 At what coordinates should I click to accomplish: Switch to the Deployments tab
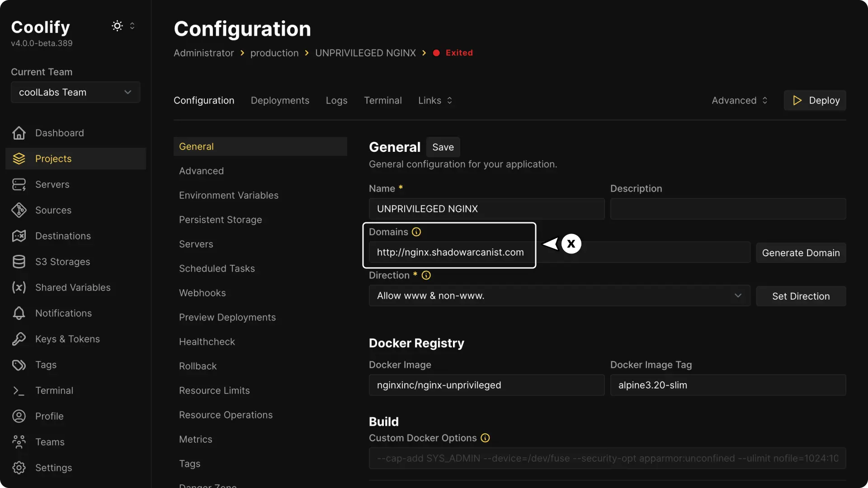click(280, 100)
